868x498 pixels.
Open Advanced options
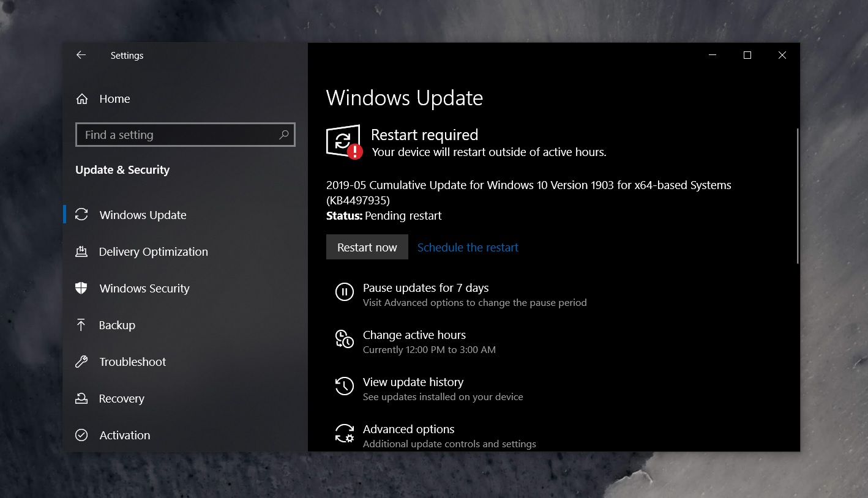tap(408, 429)
